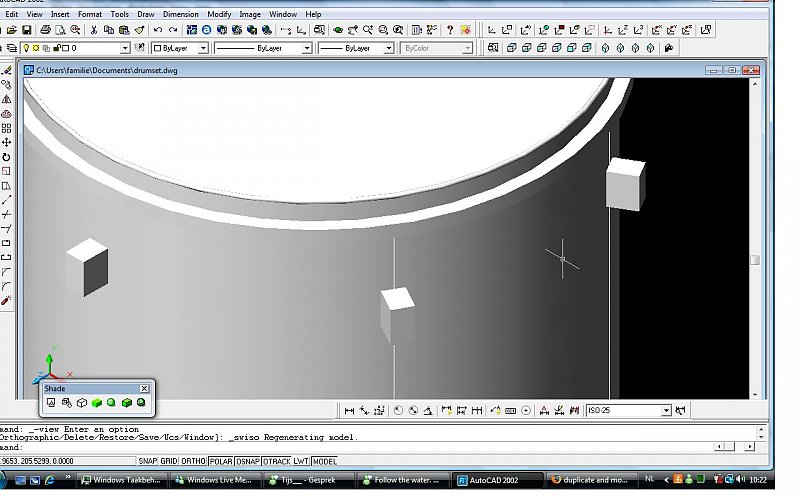Open the layer dropdown showing layer 0
This screenshot has width=800, height=500.
pyautogui.click(x=125, y=48)
